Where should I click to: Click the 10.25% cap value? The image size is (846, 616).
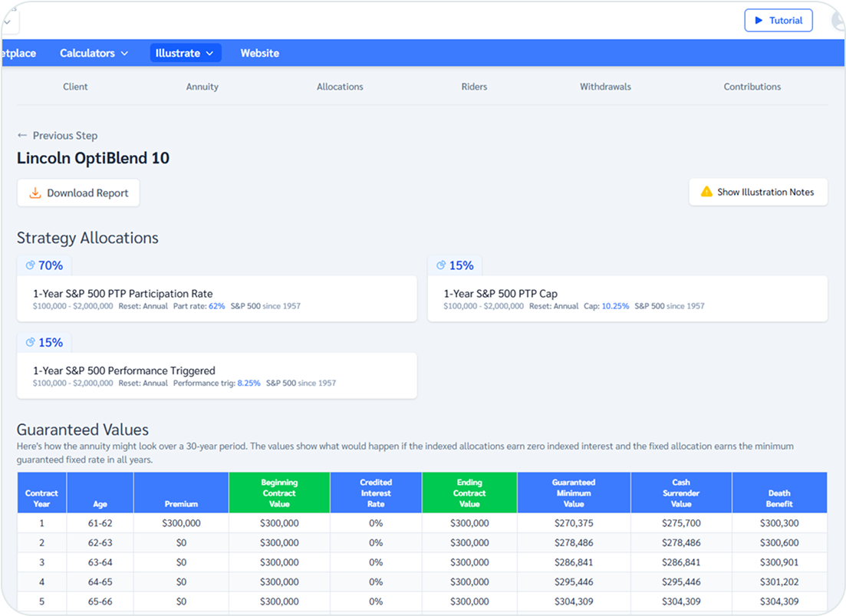[616, 306]
